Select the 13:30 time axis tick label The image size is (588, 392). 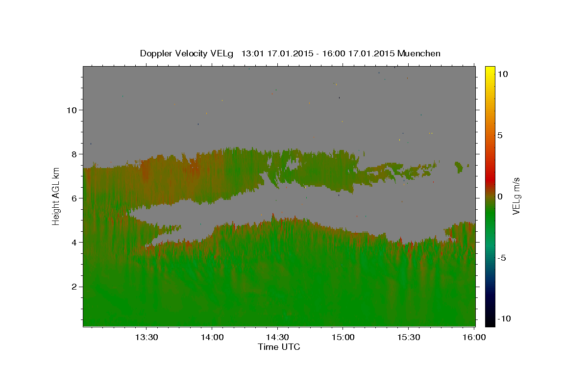[147, 337]
